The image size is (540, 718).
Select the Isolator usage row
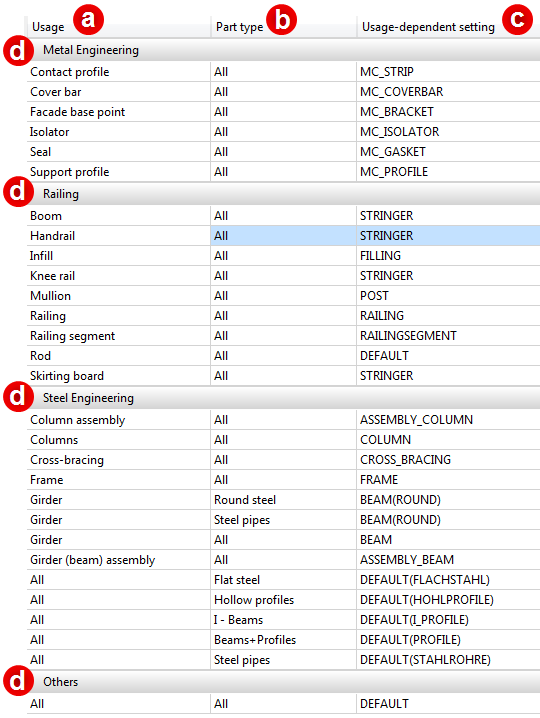284,132
